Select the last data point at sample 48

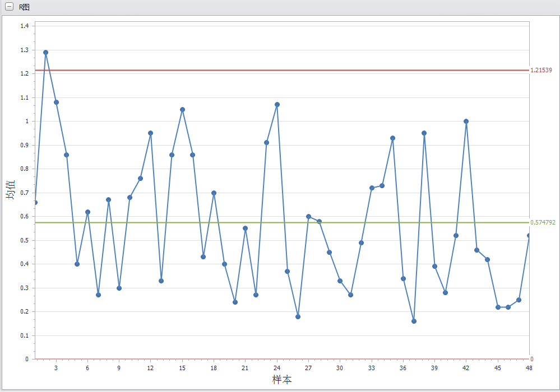(529, 235)
